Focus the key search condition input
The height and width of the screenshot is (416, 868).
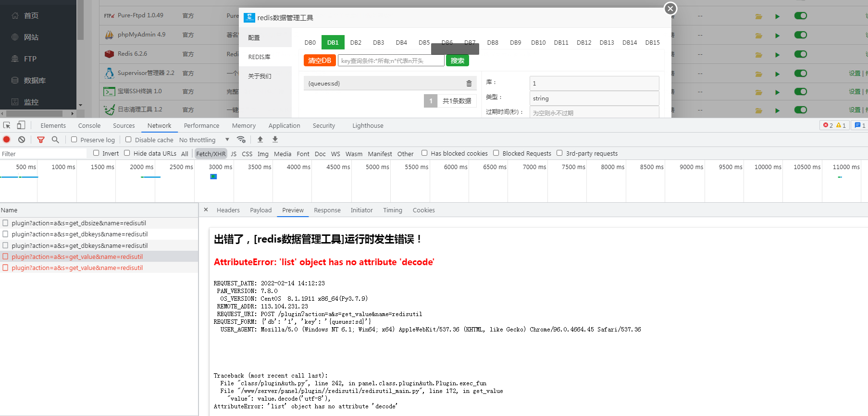(391, 61)
